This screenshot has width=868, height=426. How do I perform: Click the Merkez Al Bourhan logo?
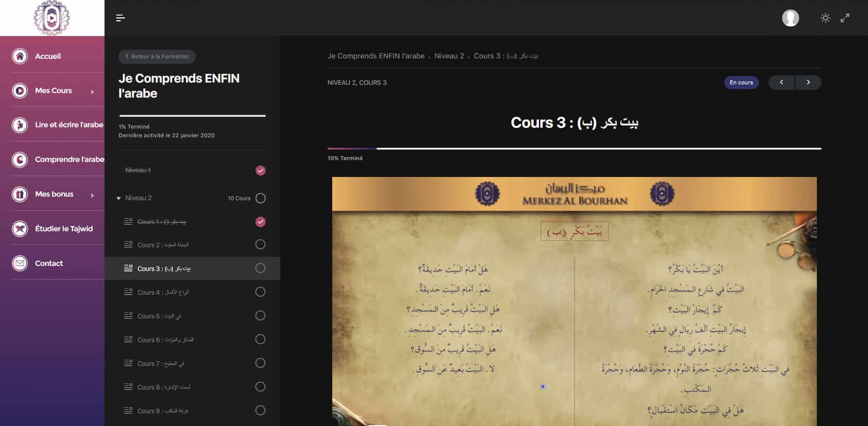coord(52,18)
